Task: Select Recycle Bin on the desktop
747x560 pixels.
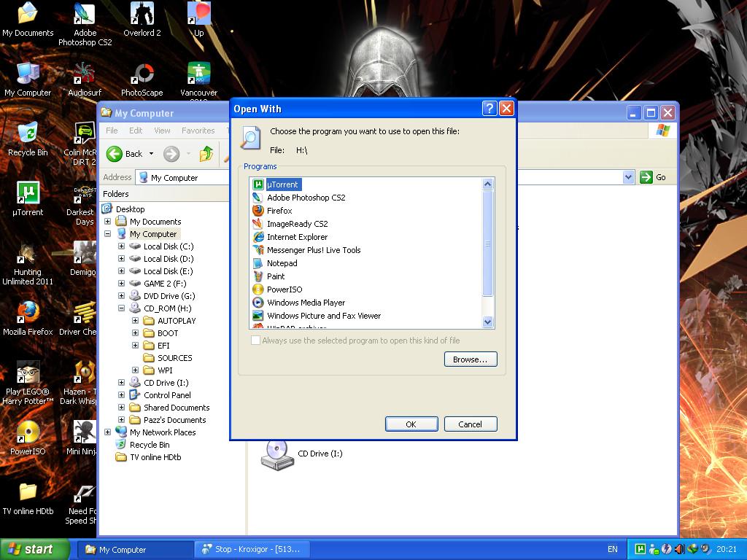Action: [x=28, y=139]
